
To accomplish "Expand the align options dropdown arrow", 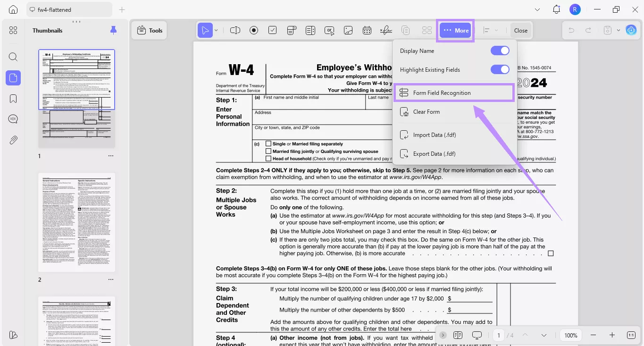I will (496, 30).
